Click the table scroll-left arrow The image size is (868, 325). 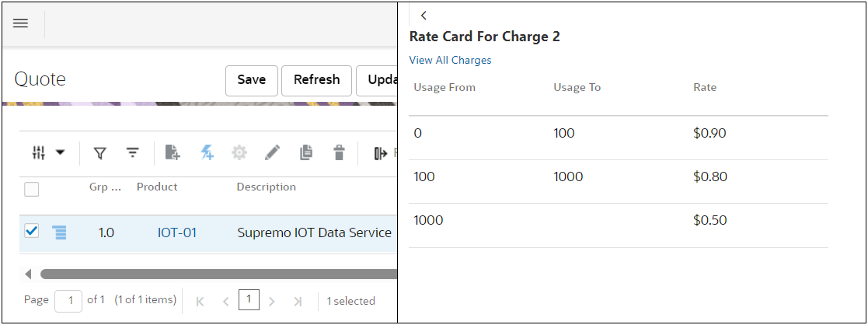tap(29, 274)
